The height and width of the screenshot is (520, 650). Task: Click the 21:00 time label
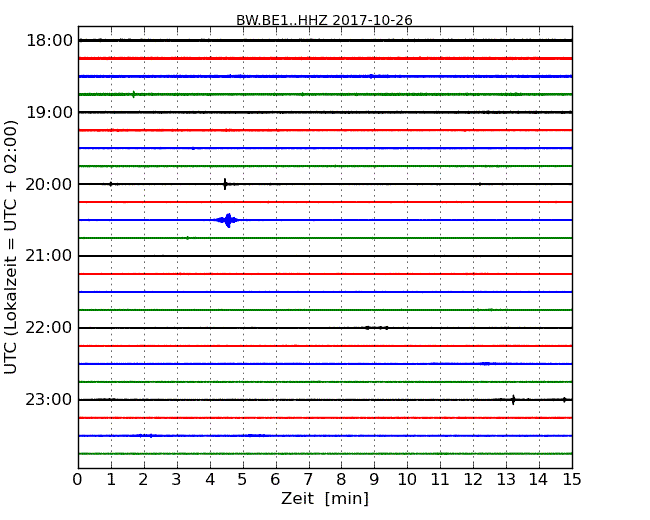49,256
